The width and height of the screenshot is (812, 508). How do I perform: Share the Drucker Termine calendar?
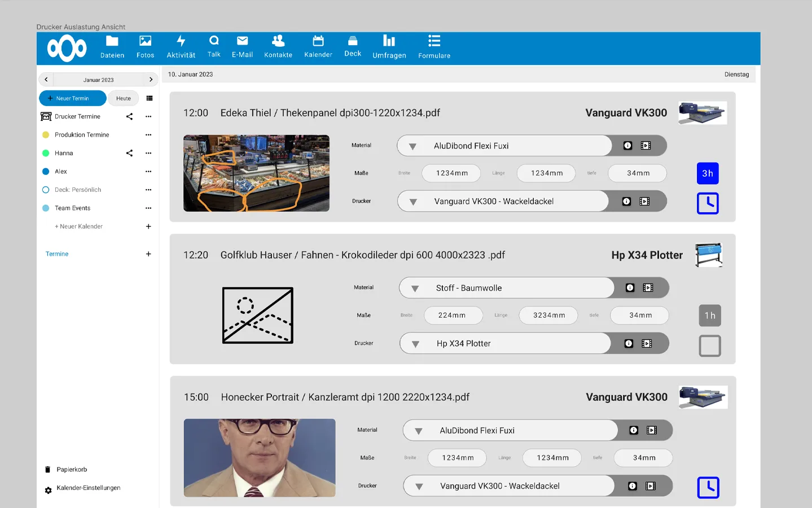tap(129, 116)
